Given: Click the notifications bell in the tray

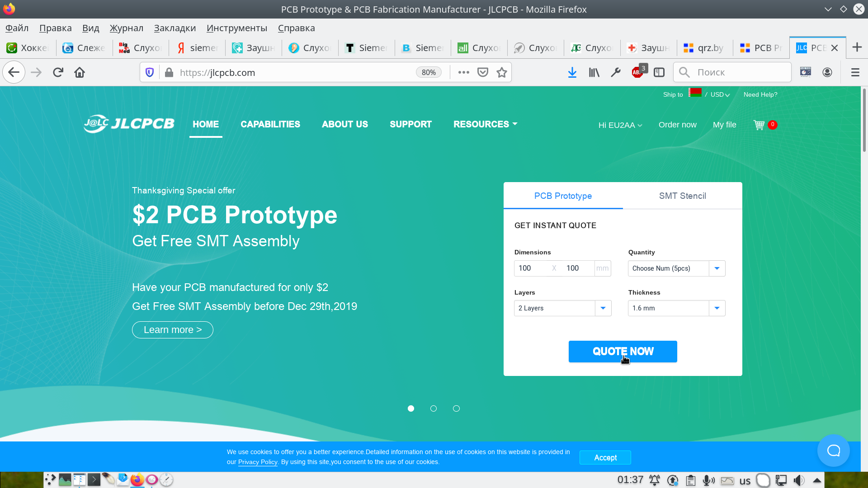Looking at the screenshot, I should click(654, 480).
